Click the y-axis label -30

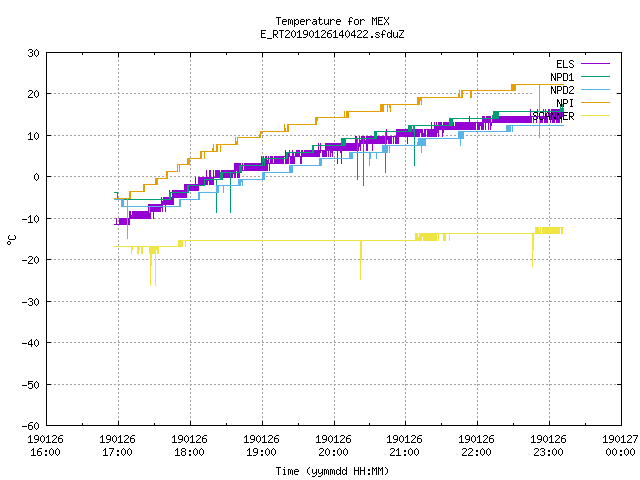(31, 302)
